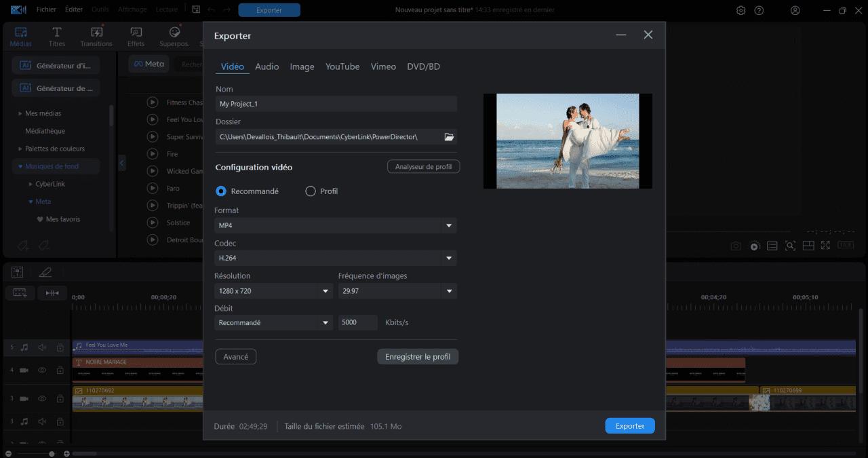Lock track 5 with the padlock icon
Screen dimensions: 868x458
[60, 347]
